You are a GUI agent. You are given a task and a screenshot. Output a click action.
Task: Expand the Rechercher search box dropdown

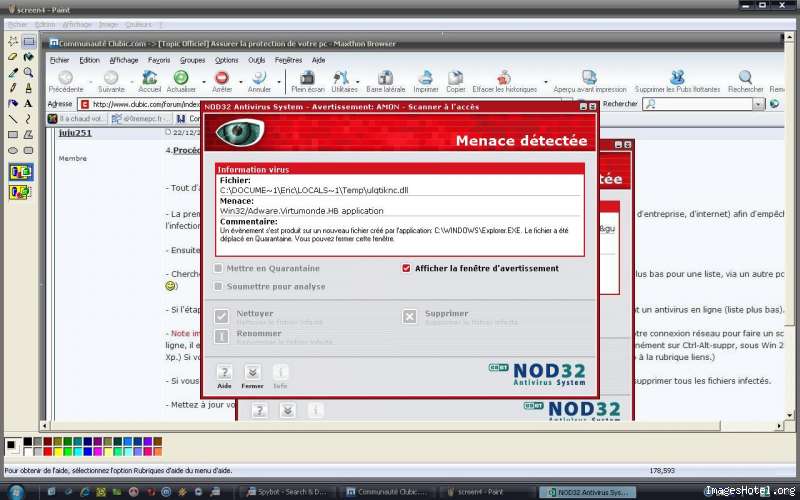coord(759,104)
